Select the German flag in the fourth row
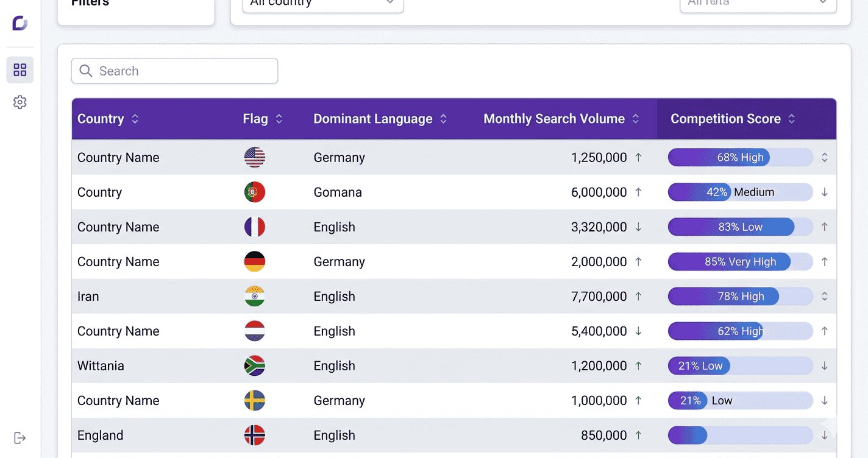 [x=254, y=261]
